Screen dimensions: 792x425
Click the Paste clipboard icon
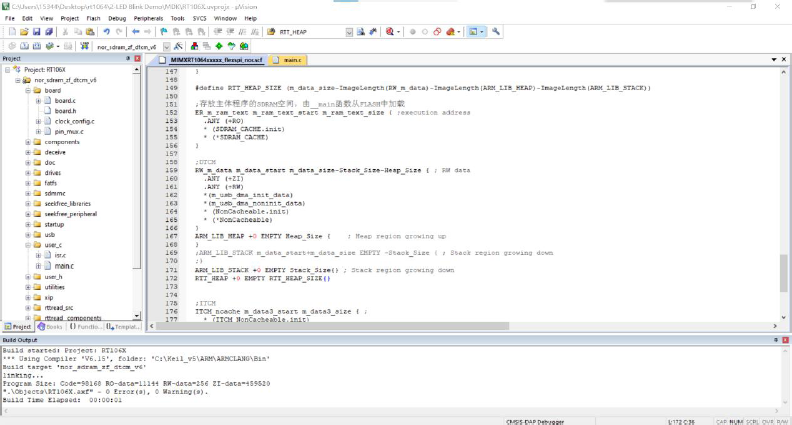coord(90,31)
